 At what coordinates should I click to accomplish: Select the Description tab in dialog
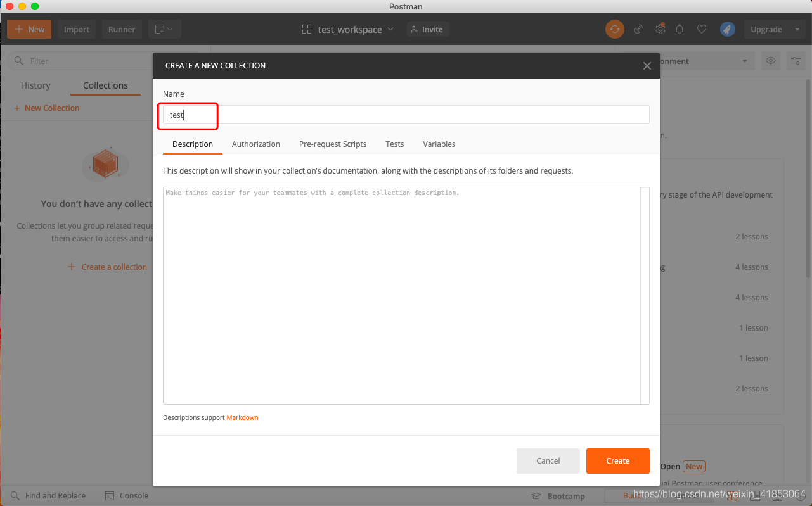pos(193,144)
